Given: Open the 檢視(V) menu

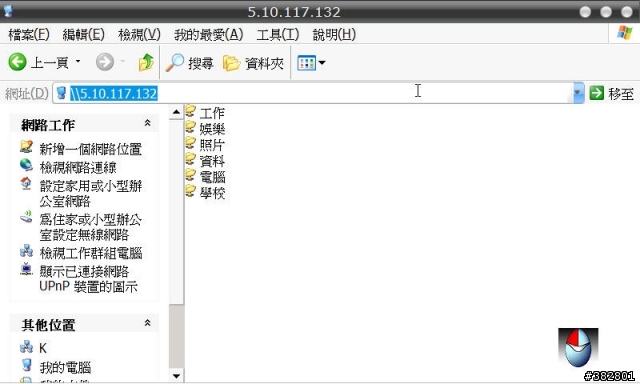Looking at the screenshot, I should pos(139,34).
